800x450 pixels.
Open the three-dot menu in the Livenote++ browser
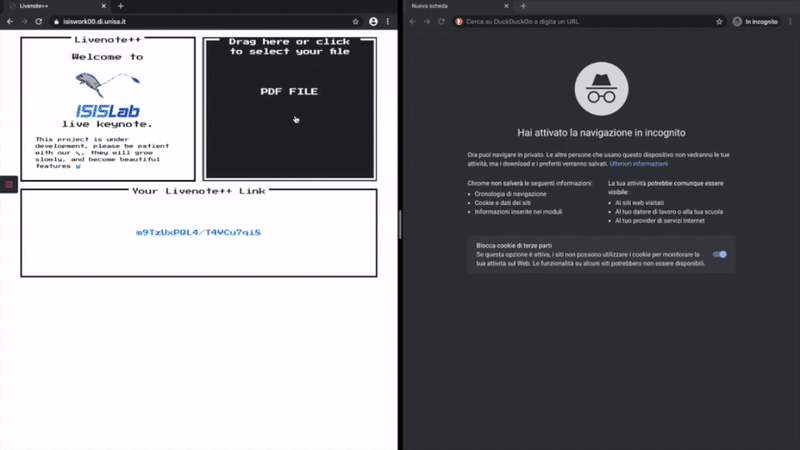388,21
